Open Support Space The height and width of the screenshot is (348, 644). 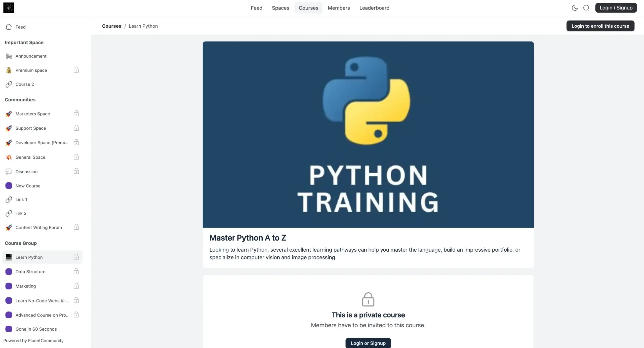[x=42, y=128]
